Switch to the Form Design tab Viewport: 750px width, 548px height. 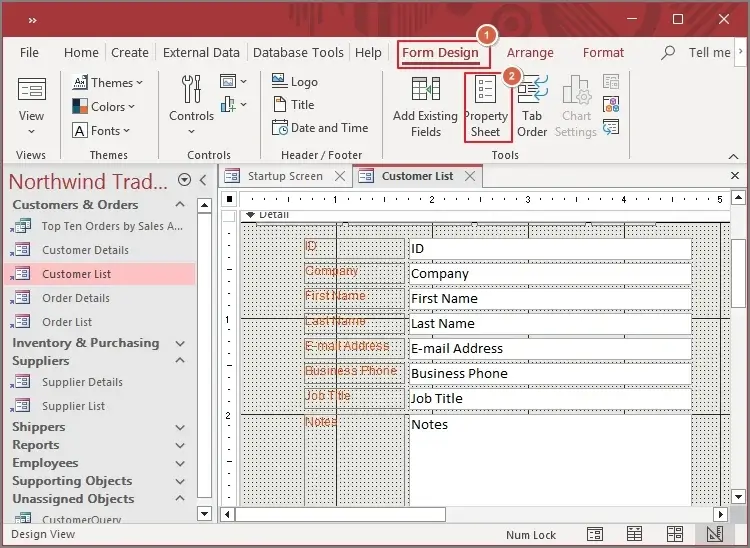tap(441, 53)
